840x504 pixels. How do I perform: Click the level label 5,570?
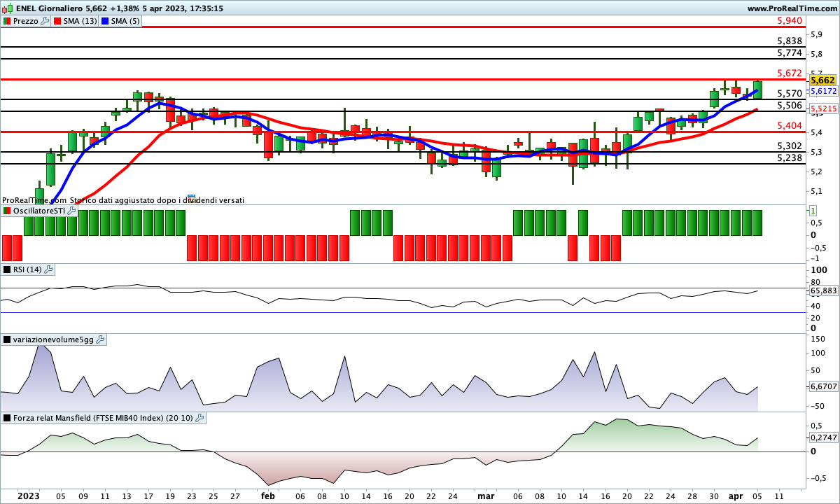(x=790, y=93)
